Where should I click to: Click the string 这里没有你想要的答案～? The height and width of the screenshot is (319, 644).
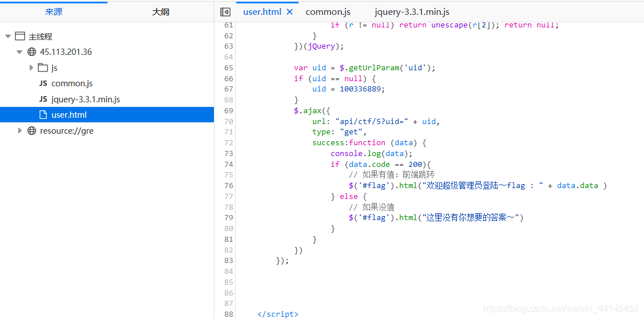pos(470,218)
